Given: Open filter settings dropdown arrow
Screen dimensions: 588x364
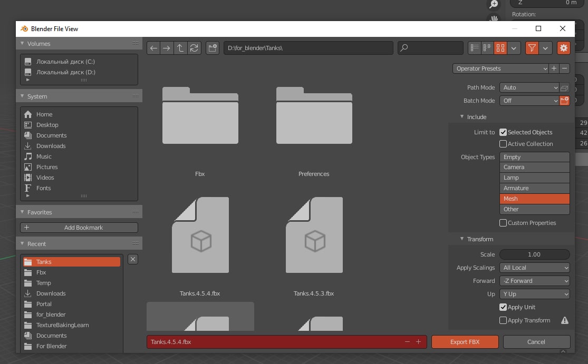Looking at the screenshot, I should [x=545, y=48].
